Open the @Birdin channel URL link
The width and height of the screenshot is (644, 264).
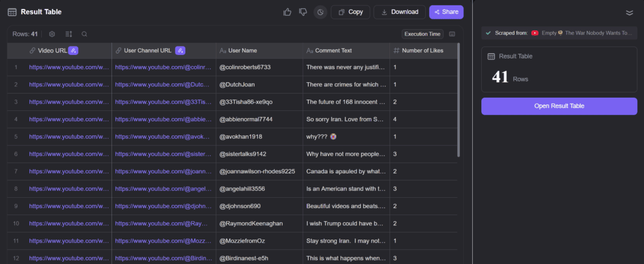click(163, 258)
